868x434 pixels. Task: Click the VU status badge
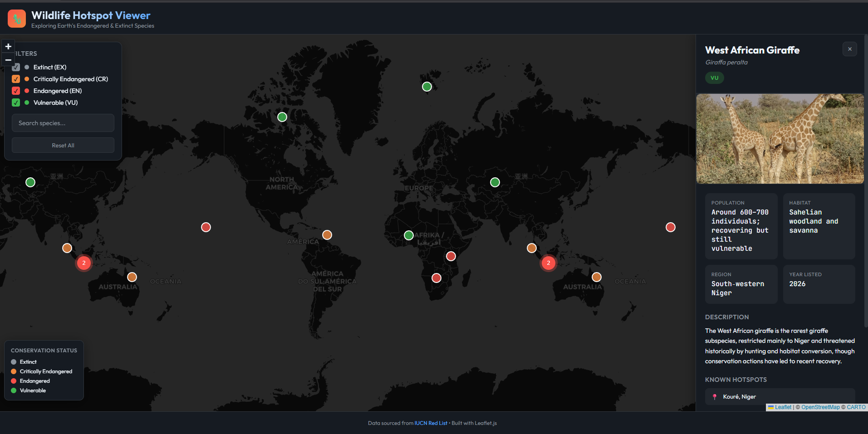point(715,78)
